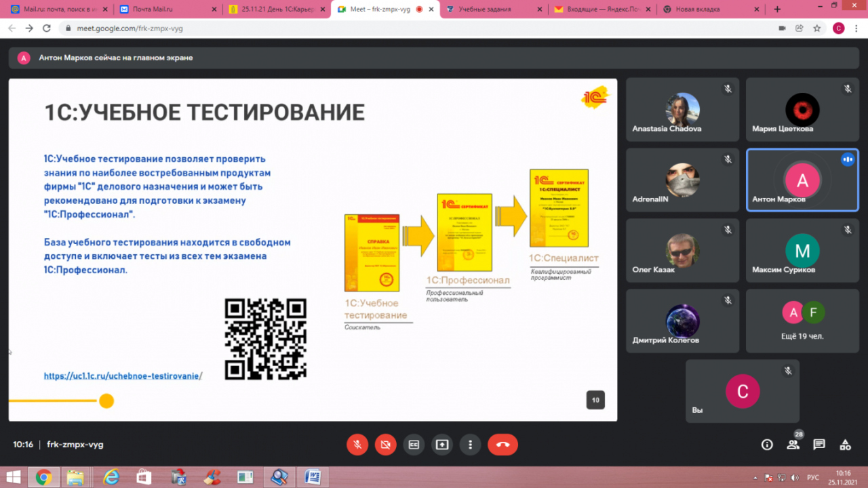Open the three-dot more options menu

470,445
